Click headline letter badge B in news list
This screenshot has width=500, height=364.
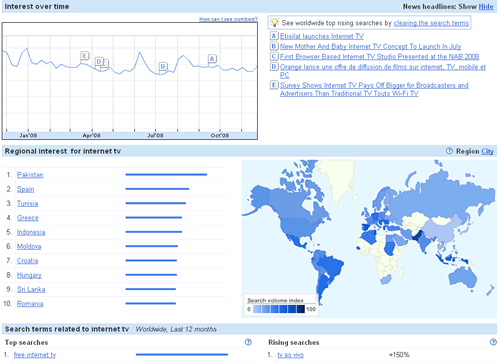(274, 46)
